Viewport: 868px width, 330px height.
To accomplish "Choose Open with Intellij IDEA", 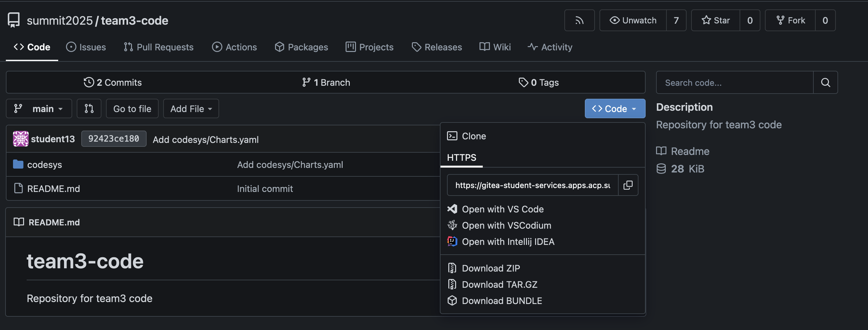I will click(508, 242).
